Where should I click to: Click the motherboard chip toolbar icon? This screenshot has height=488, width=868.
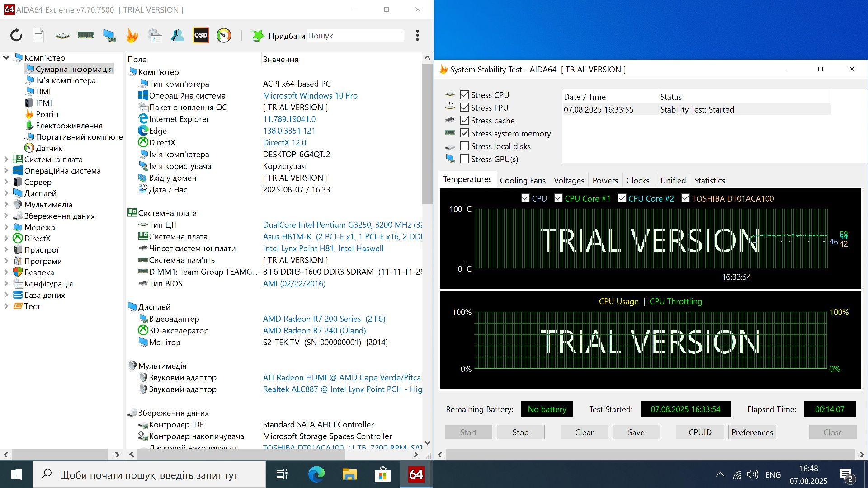62,35
